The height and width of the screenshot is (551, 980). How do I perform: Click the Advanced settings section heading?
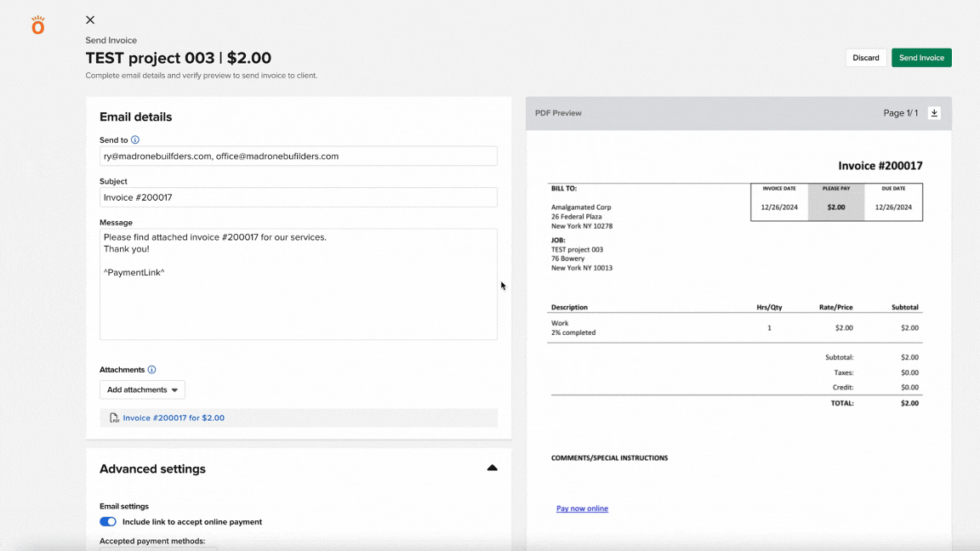(152, 469)
